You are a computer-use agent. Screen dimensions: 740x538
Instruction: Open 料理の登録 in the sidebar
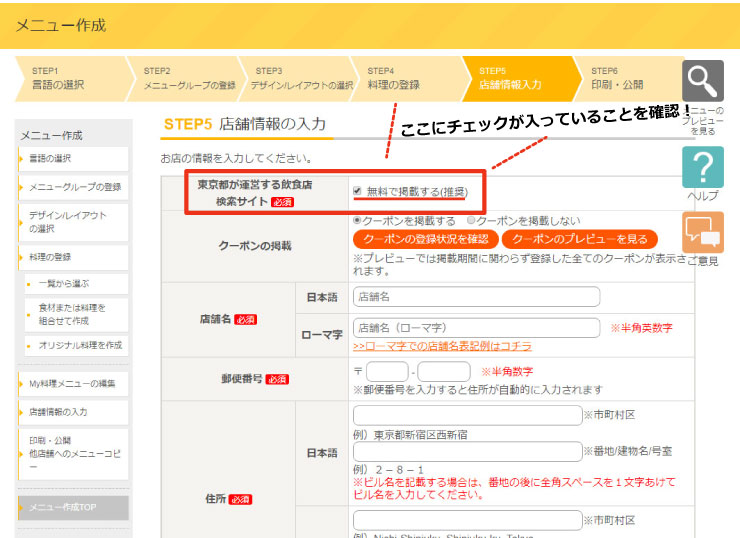(73, 257)
